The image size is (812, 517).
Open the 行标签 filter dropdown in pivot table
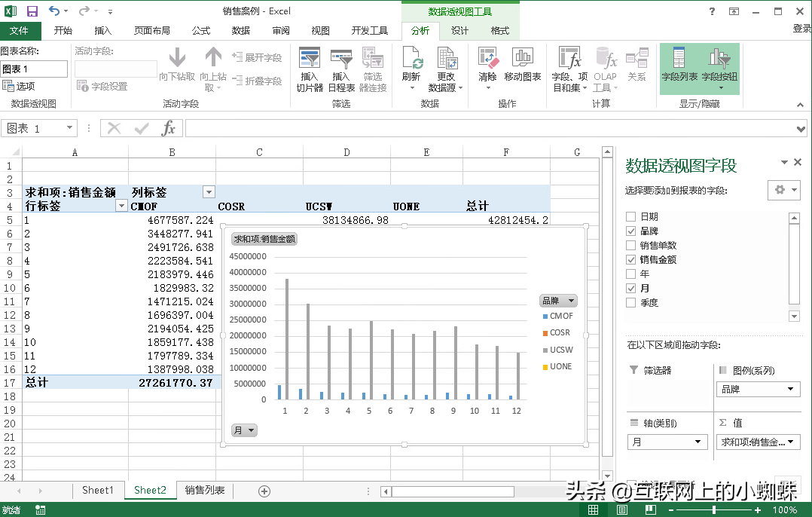(121, 206)
